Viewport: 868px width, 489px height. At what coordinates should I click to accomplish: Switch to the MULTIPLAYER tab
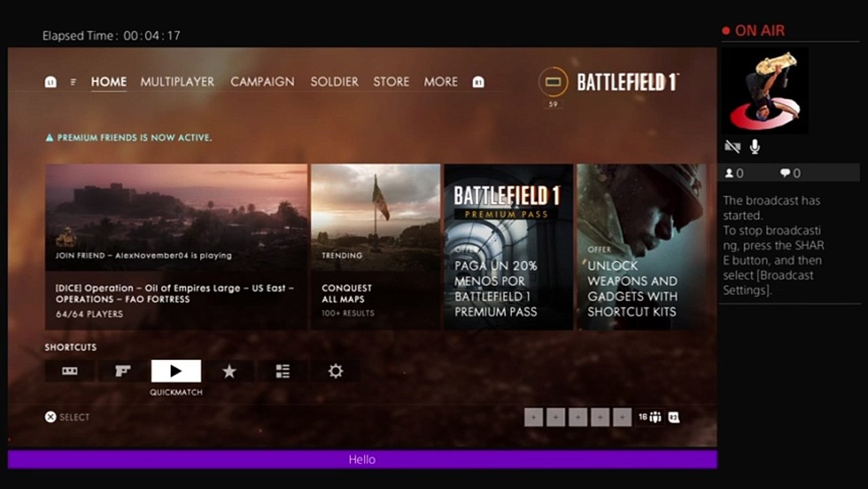[x=177, y=81]
